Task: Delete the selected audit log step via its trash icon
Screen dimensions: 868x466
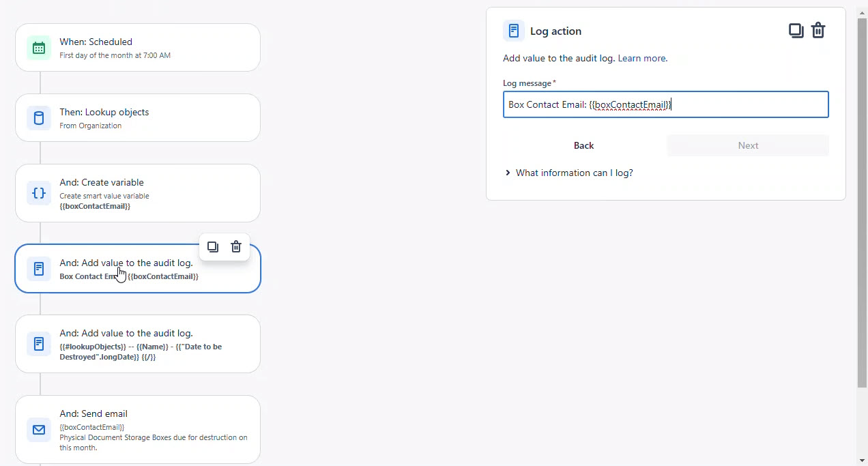Action: pos(236,247)
